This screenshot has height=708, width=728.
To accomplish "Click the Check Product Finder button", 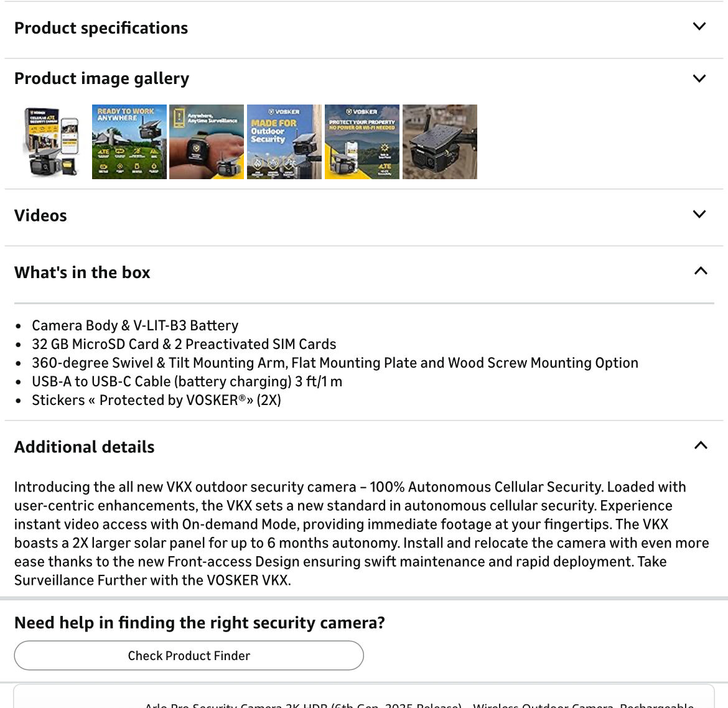I will pyautogui.click(x=189, y=656).
